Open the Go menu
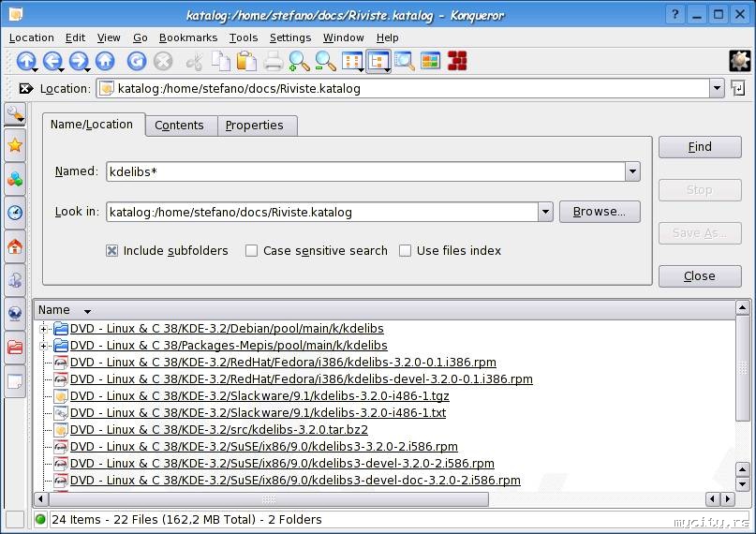Image resolution: width=756 pixels, height=534 pixels. 140,37
